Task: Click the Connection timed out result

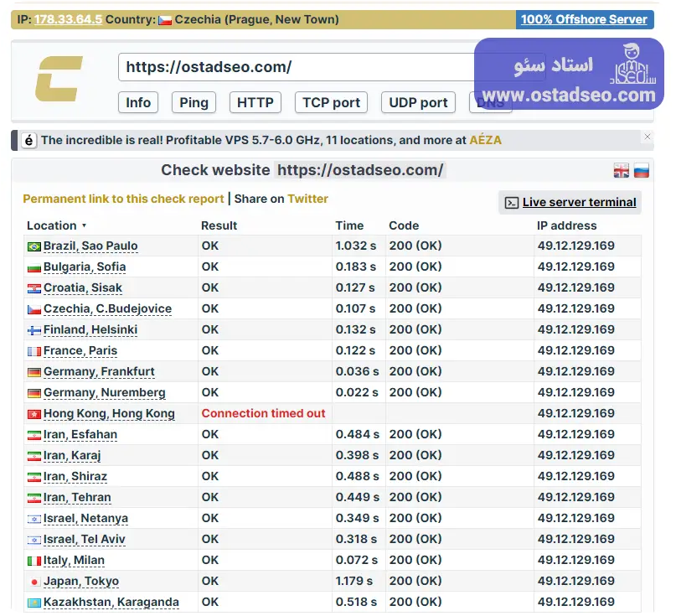Action: coord(263,413)
